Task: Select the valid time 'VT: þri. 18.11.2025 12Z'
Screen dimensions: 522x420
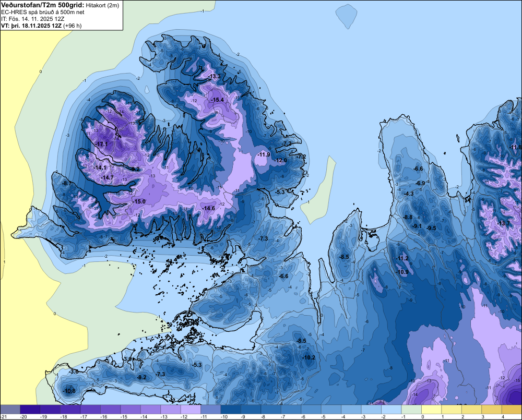Action: coord(31,26)
